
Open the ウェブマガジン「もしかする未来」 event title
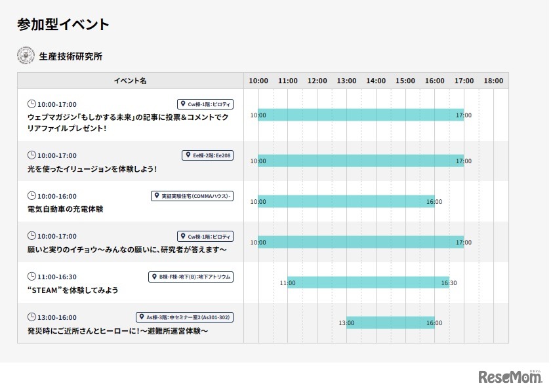point(128,123)
